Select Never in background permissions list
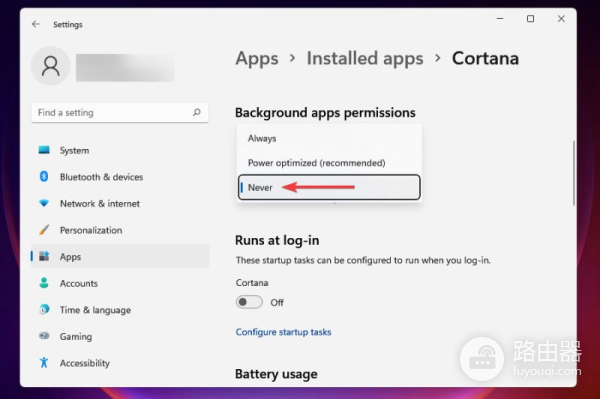 [x=329, y=187]
